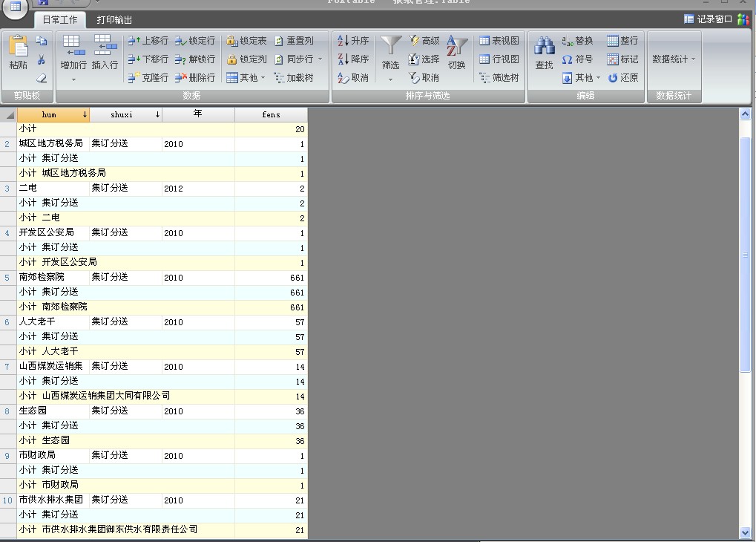Click the scroll up arrow of vertical scrollbar
Screen dimensions: 756x542
(x=745, y=114)
